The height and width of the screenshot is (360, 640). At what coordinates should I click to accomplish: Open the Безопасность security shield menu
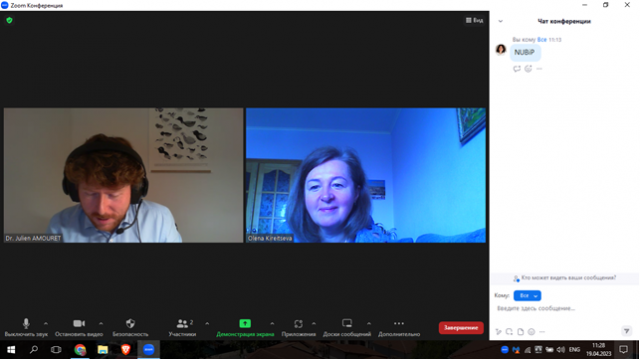(130, 327)
